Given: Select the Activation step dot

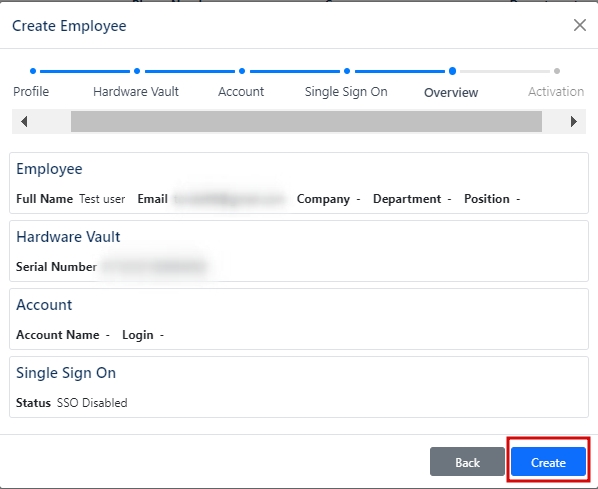Looking at the screenshot, I should [x=557, y=71].
